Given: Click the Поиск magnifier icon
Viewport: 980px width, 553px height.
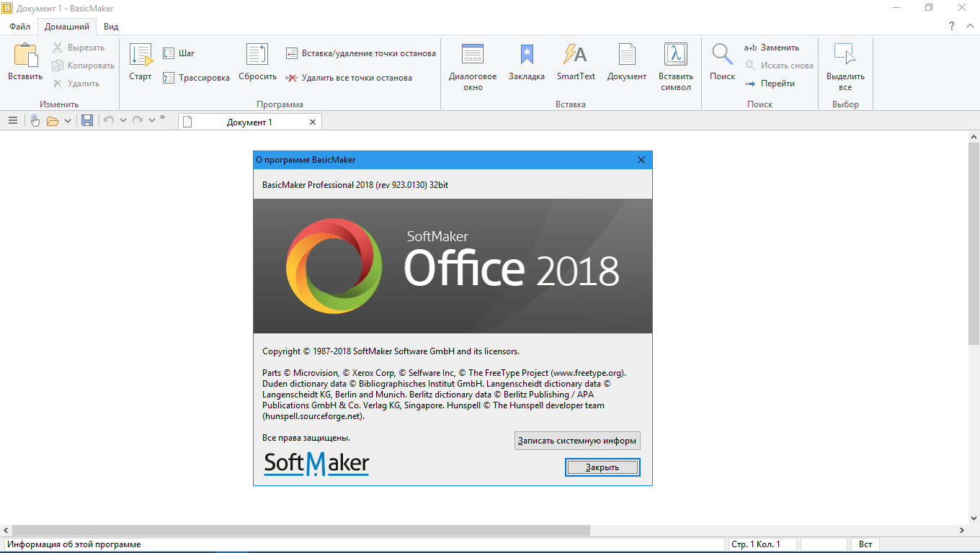Looking at the screenshot, I should [x=722, y=55].
